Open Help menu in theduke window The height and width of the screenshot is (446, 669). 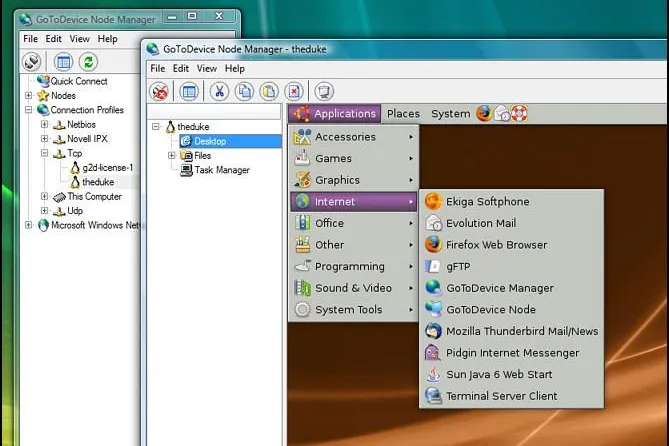(235, 68)
